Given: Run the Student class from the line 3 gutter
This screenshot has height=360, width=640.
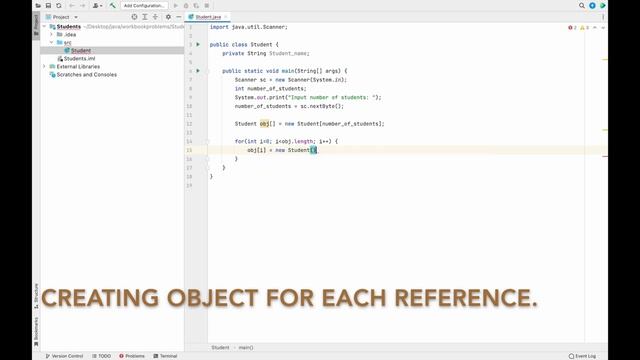Looking at the screenshot, I should coord(198,44).
